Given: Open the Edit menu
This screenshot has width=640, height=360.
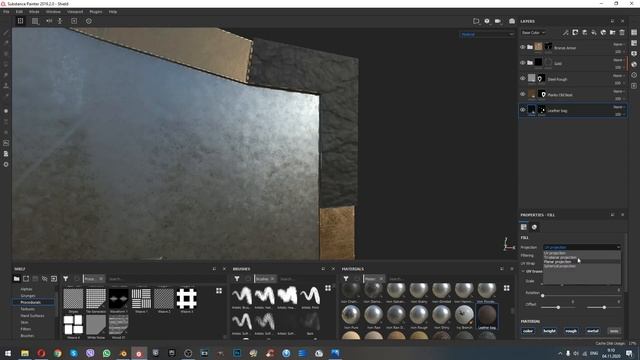Looking at the screenshot, I should click(x=19, y=12).
